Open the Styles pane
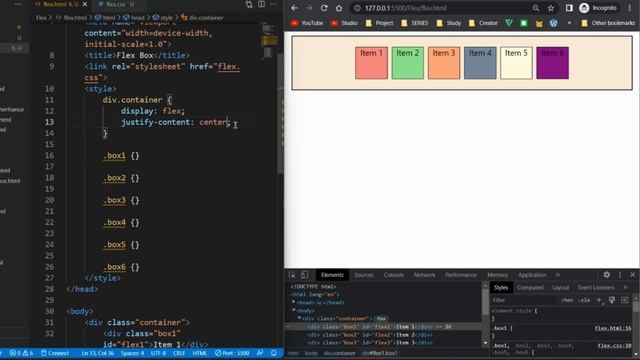 coord(501,288)
